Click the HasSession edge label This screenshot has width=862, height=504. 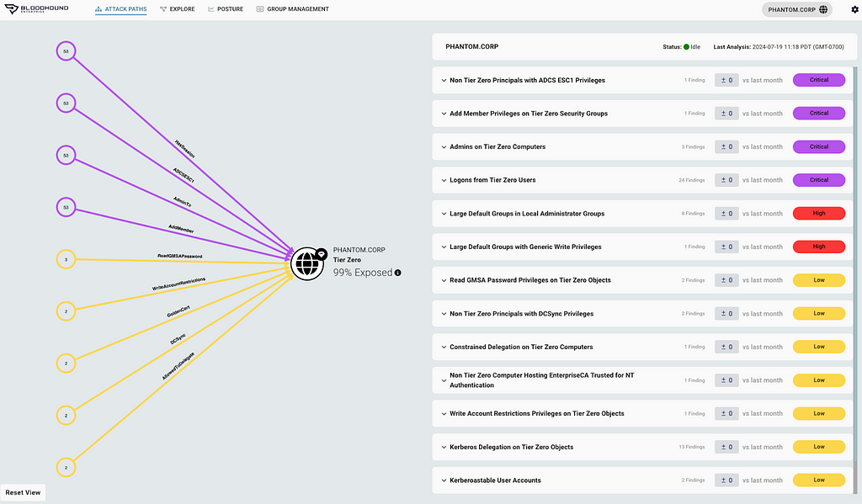click(x=184, y=149)
